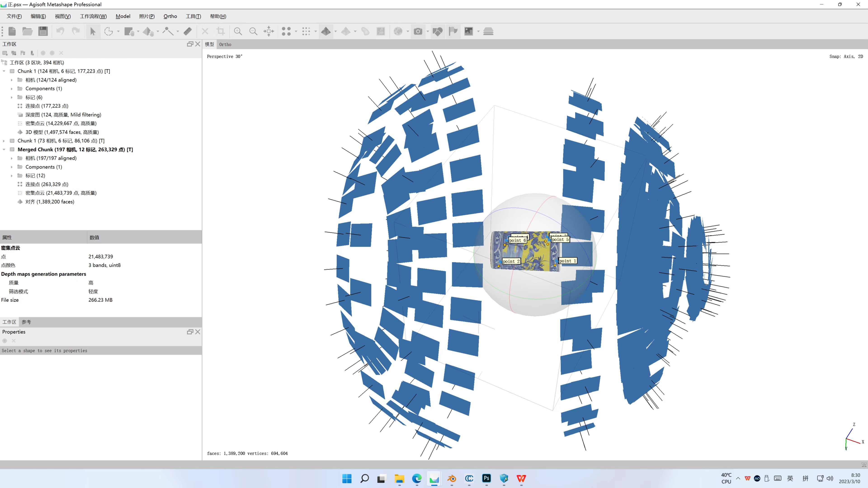Open dropdown next to selection tool
868x488 pixels.
(x=118, y=31)
